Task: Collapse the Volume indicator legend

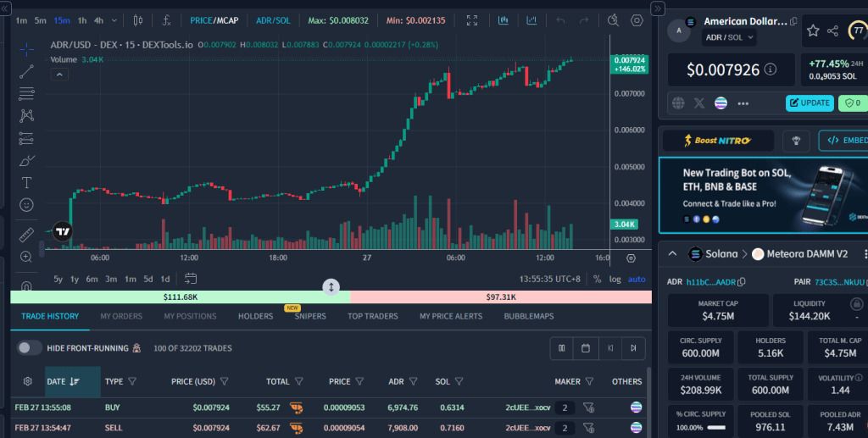Action: [x=59, y=75]
